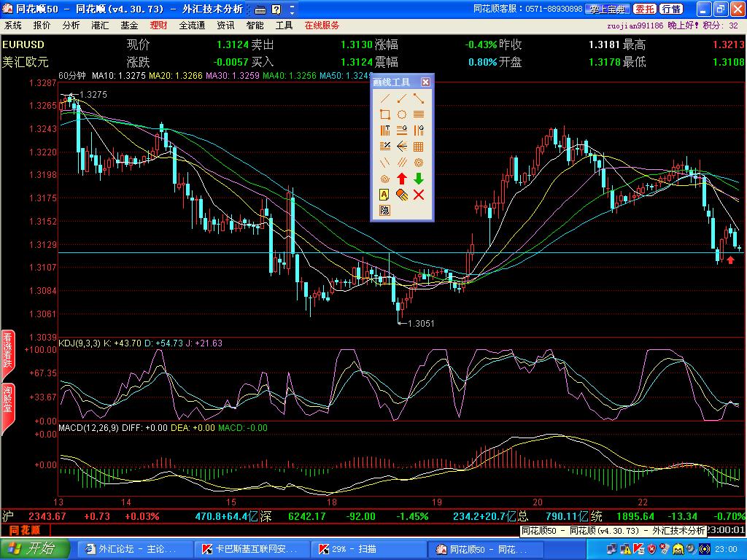Switch to 29% - 扫描 taskbar window

(x=367, y=549)
